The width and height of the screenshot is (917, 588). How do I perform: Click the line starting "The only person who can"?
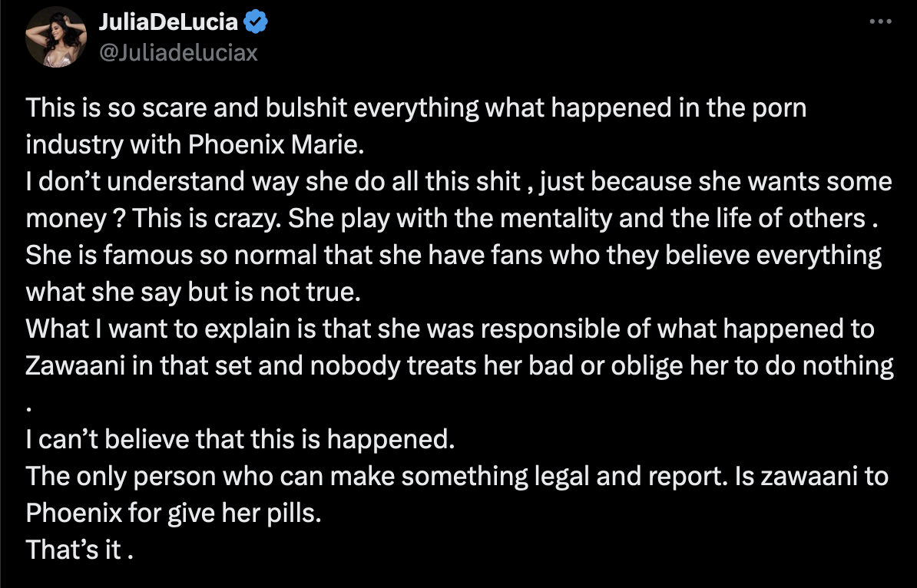(456, 477)
